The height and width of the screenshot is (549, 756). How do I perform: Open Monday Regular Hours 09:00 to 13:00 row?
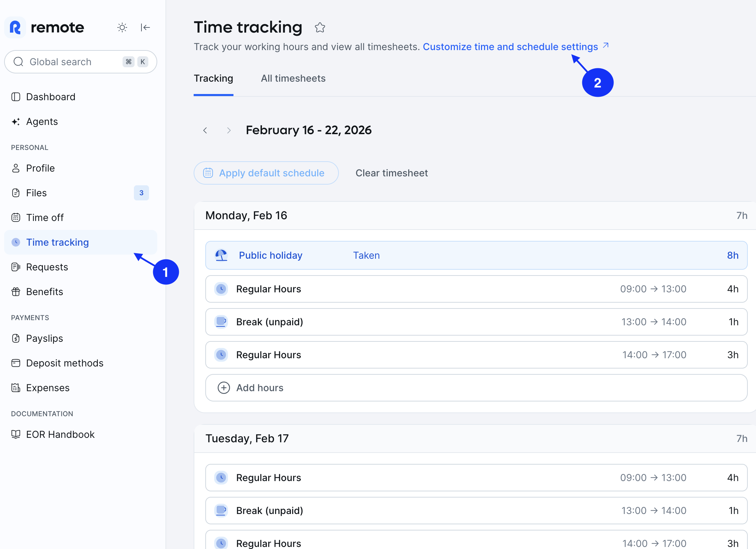476,289
